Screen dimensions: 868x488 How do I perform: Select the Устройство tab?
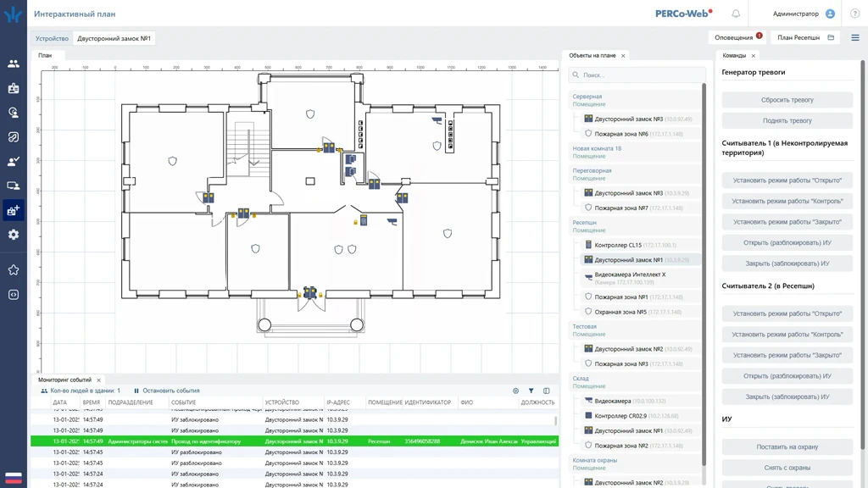pyautogui.click(x=52, y=38)
